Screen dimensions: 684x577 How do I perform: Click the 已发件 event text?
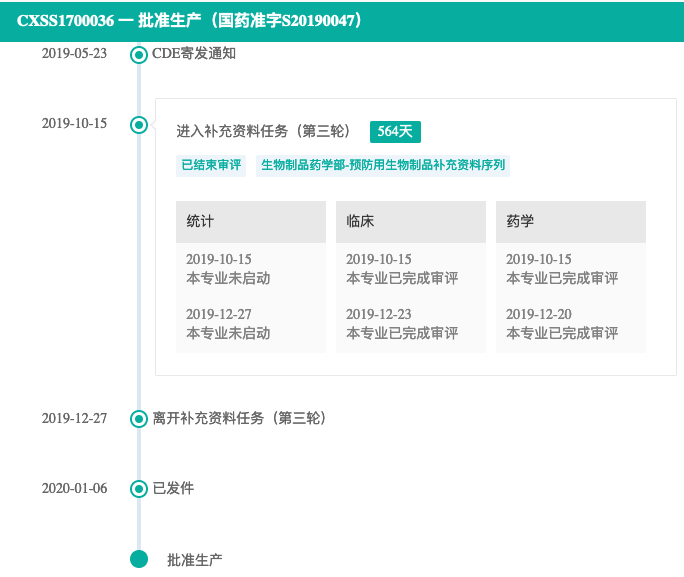[x=173, y=488]
